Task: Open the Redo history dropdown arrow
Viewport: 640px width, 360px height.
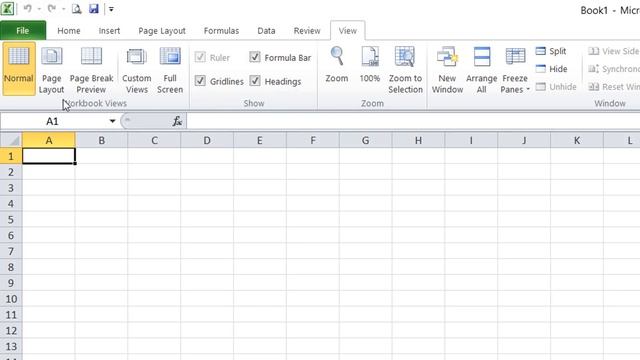Action: 63,9
